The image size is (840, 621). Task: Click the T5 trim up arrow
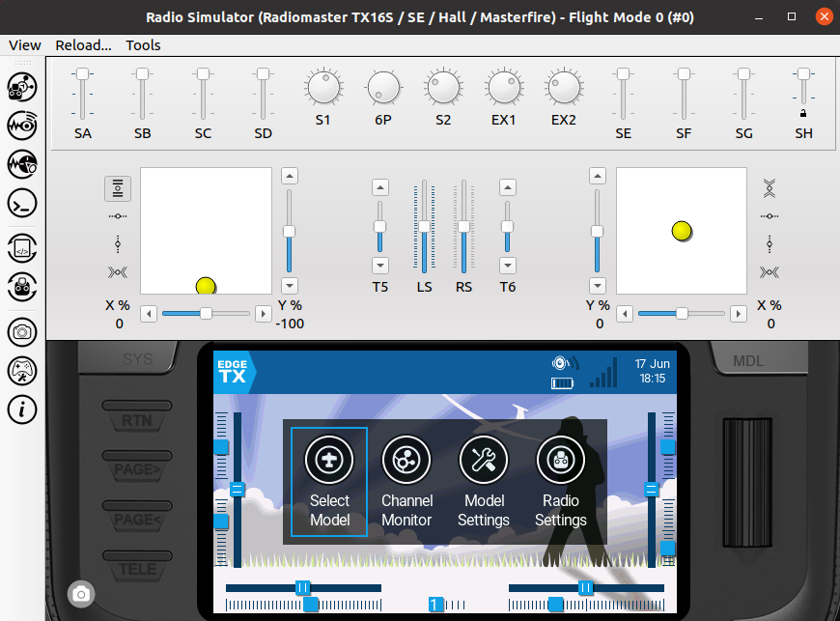pos(379,187)
